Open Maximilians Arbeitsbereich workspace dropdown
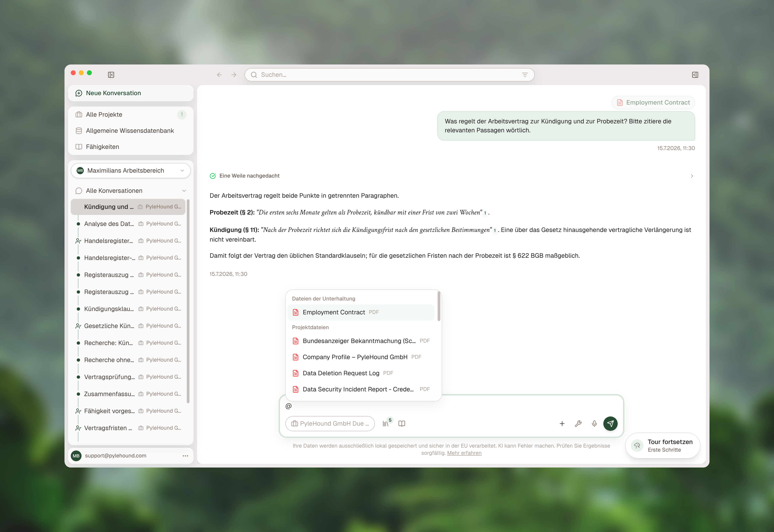The height and width of the screenshot is (532, 774). pyautogui.click(x=131, y=170)
